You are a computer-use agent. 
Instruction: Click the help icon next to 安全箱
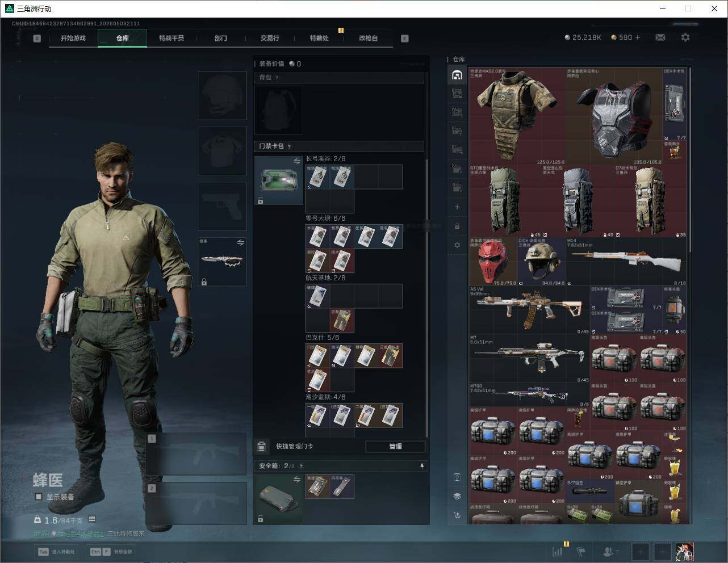(301, 466)
